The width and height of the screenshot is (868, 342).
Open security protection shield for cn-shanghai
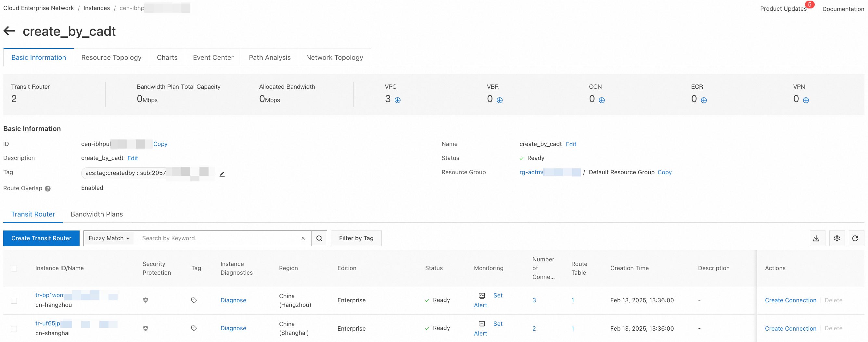146,328
